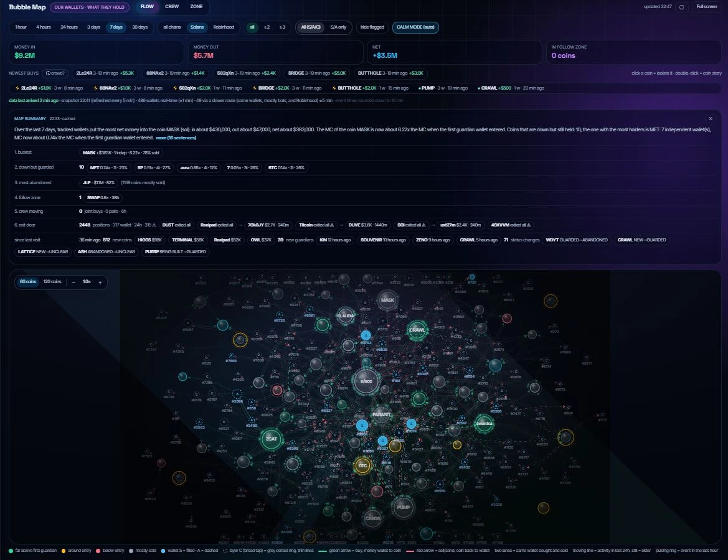Select the PARASIT coin bubble
The height and width of the screenshot is (560, 728).
[381, 415]
